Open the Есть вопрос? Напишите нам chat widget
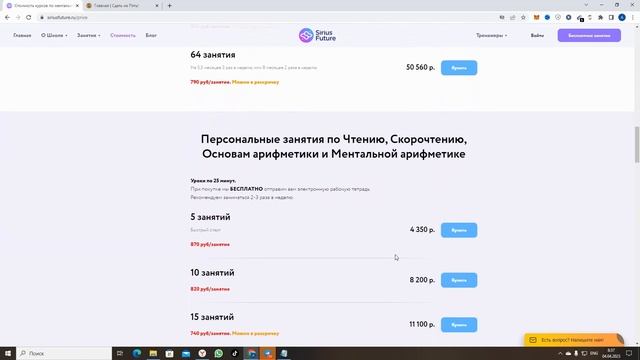This screenshot has width=640, height=360. (x=573, y=340)
